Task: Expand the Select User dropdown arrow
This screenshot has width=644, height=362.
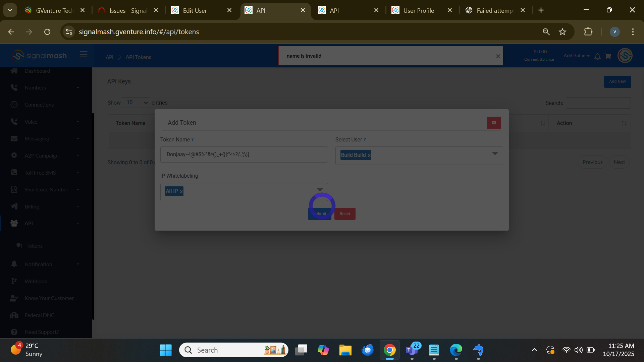Action: point(495,154)
